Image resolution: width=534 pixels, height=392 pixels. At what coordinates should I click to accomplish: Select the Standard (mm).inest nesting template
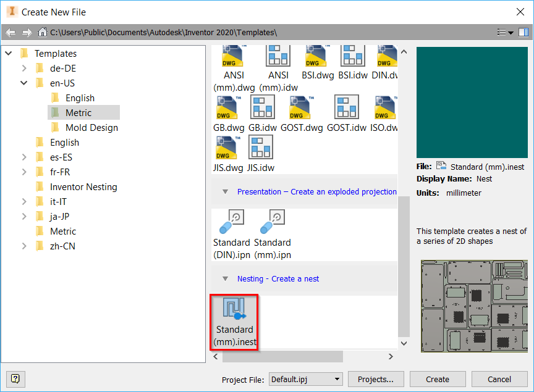pyautogui.click(x=234, y=322)
